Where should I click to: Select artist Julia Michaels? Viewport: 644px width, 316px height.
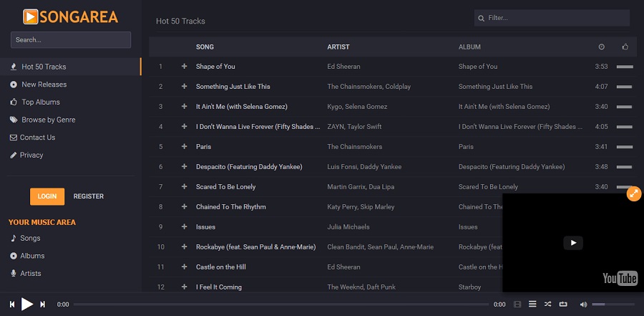click(x=348, y=226)
